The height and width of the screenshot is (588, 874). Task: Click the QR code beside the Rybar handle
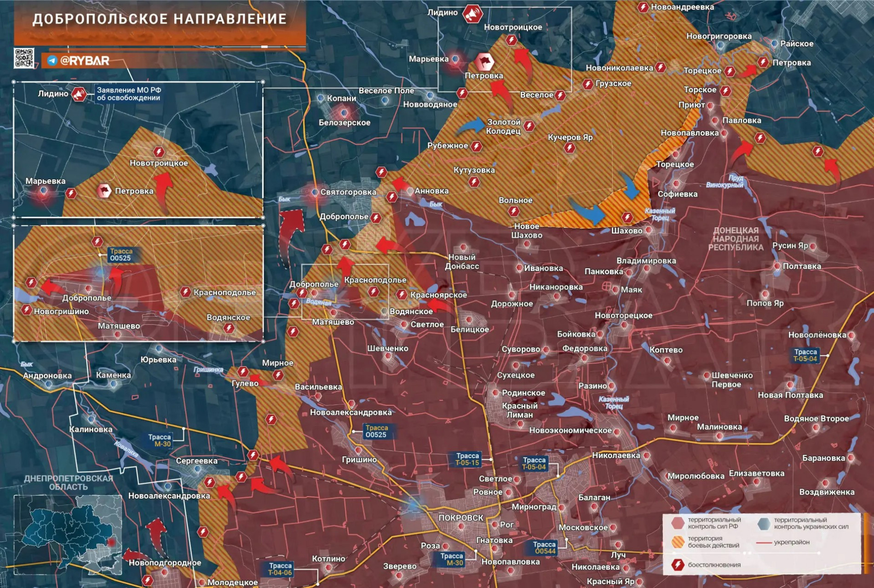point(24,58)
